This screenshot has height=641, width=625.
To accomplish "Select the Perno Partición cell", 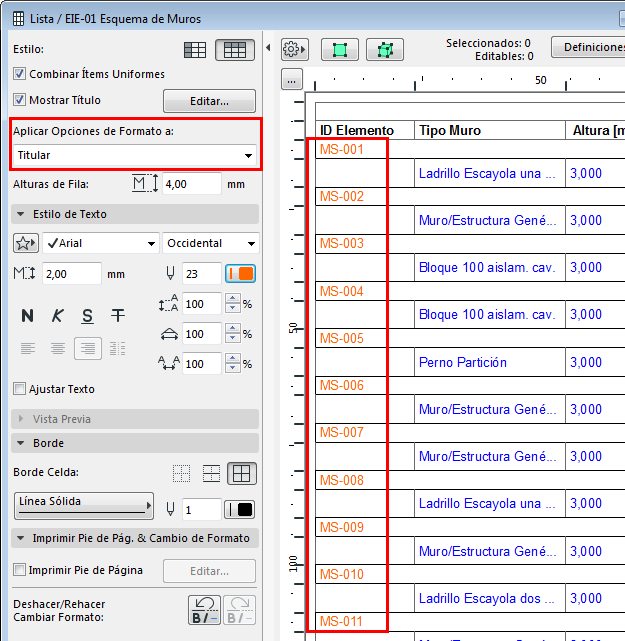I will coord(490,362).
